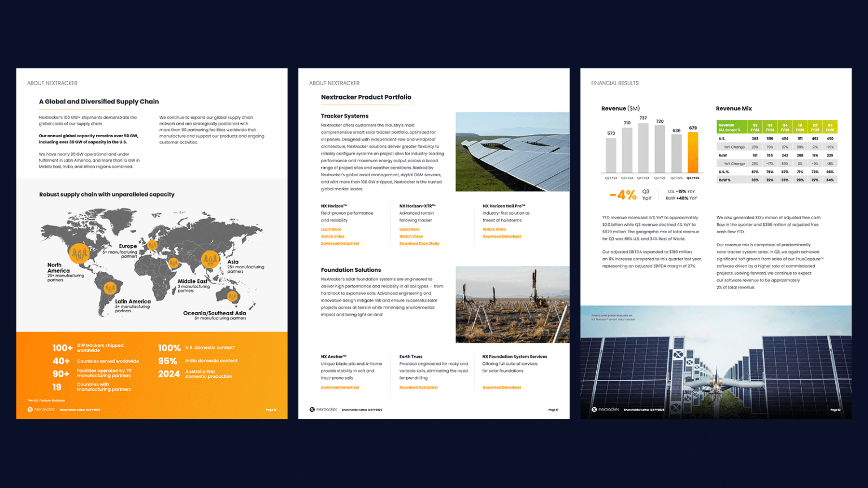868x488 pixels.
Task: Download the Earth Truss datasheet
Action: tap(419, 387)
